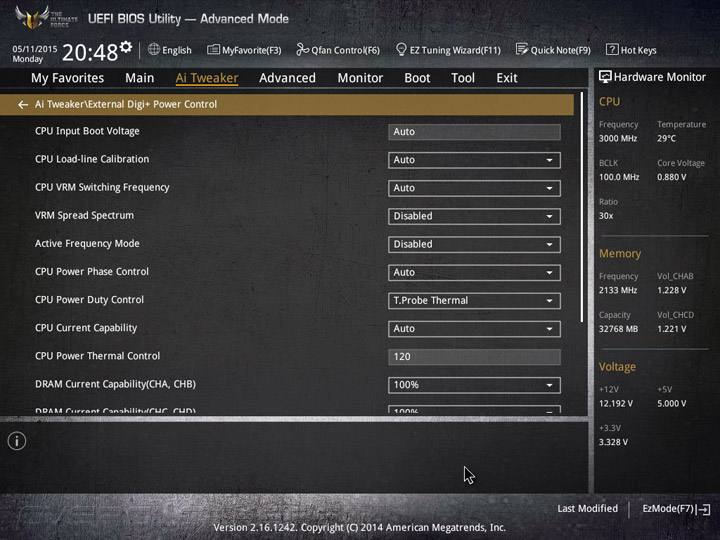Click +12V value 12.192 V
Image resolution: width=720 pixels, height=540 pixels.
[616, 404]
